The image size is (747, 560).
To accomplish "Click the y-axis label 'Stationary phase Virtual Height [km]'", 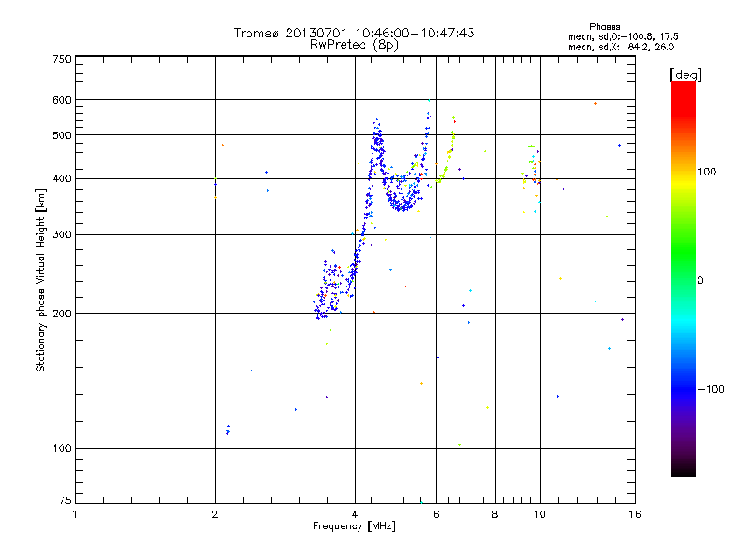I will 41,280.
